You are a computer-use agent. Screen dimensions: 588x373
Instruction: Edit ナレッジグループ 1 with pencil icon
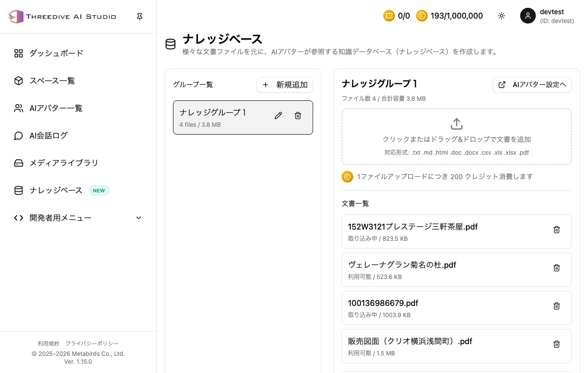point(278,116)
